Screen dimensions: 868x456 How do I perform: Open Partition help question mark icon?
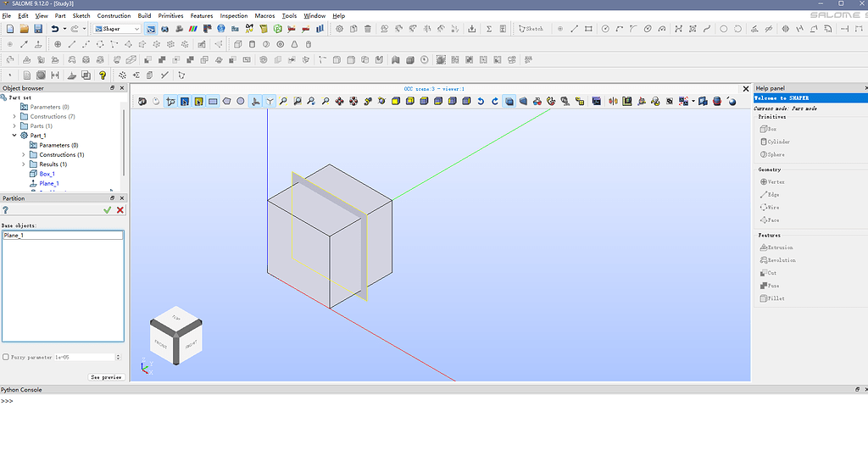pos(6,209)
